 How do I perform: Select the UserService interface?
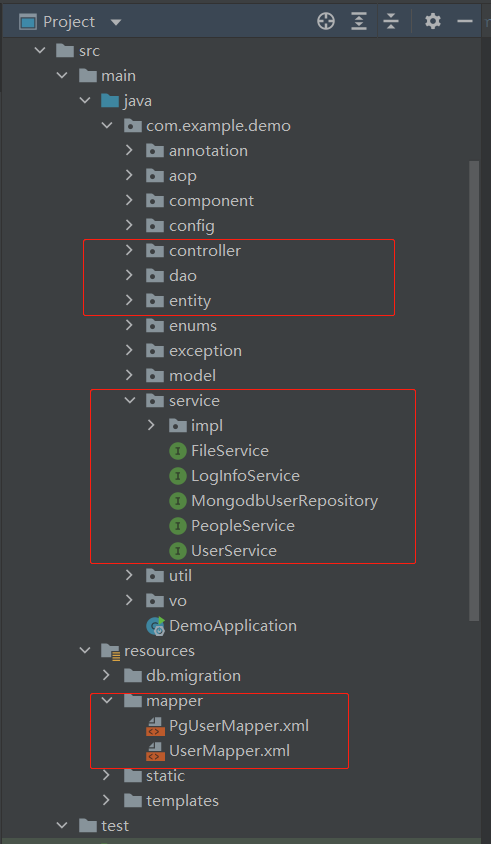(x=223, y=551)
